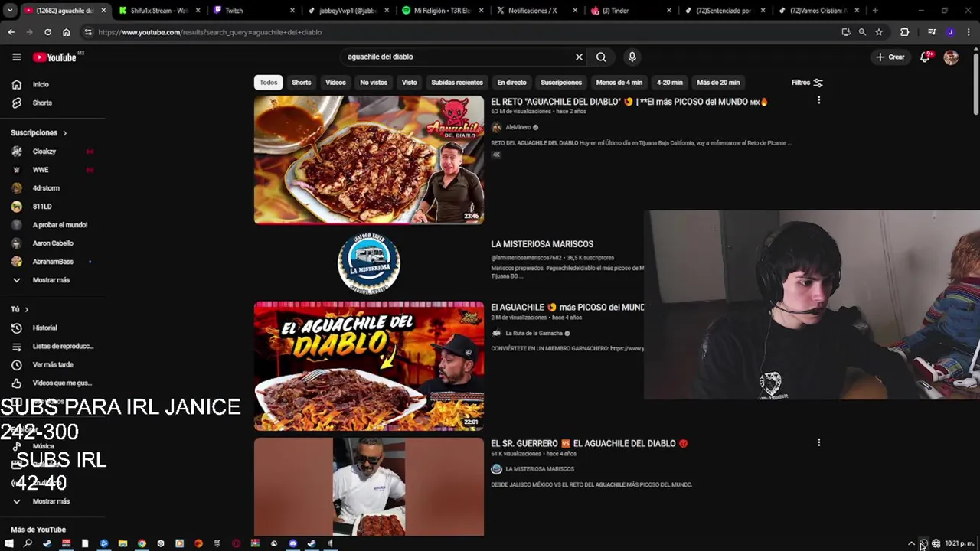Image resolution: width=980 pixels, height=551 pixels.
Task: Click the Windows Start button
Action: (x=9, y=543)
